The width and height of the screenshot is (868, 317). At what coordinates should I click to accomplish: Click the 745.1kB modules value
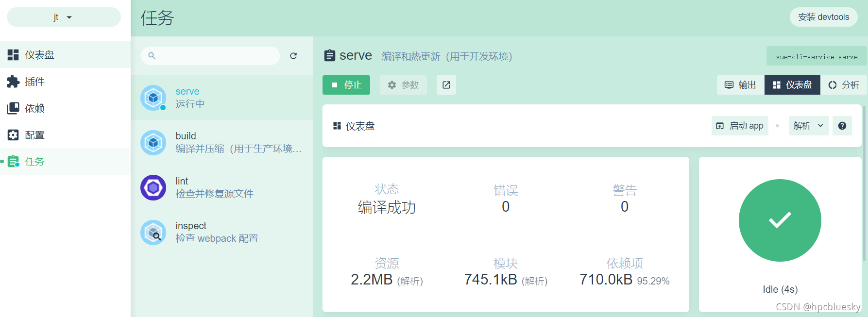pyautogui.click(x=491, y=280)
